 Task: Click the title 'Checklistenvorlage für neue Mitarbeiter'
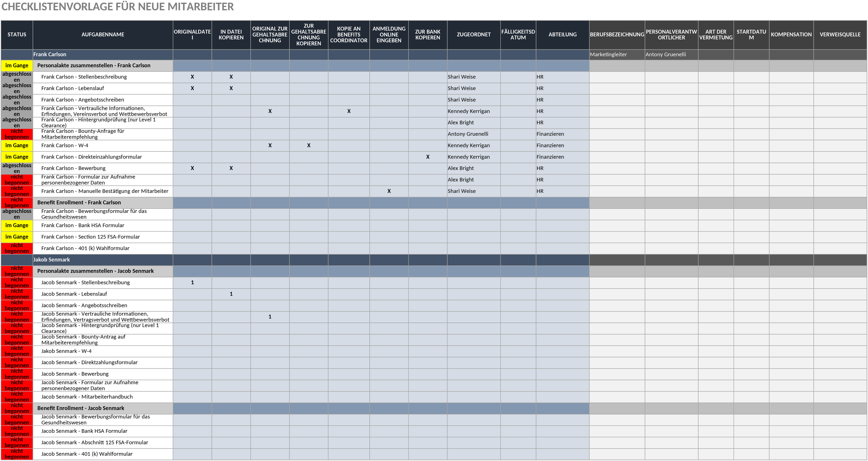pyautogui.click(x=118, y=7)
